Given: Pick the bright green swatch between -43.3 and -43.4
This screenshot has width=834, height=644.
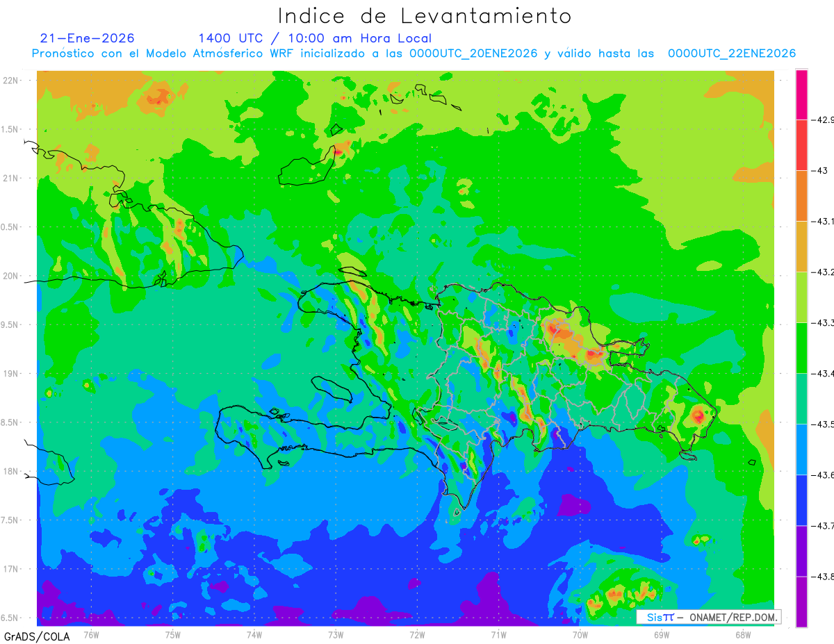Looking at the screenshot, I should point(801,348).
